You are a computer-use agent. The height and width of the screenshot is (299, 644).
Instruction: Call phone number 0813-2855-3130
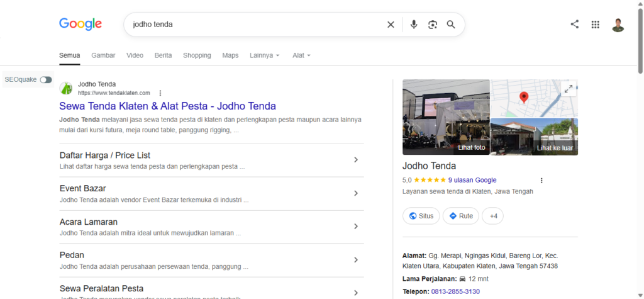pyautogui.click(x=455, y=291)
